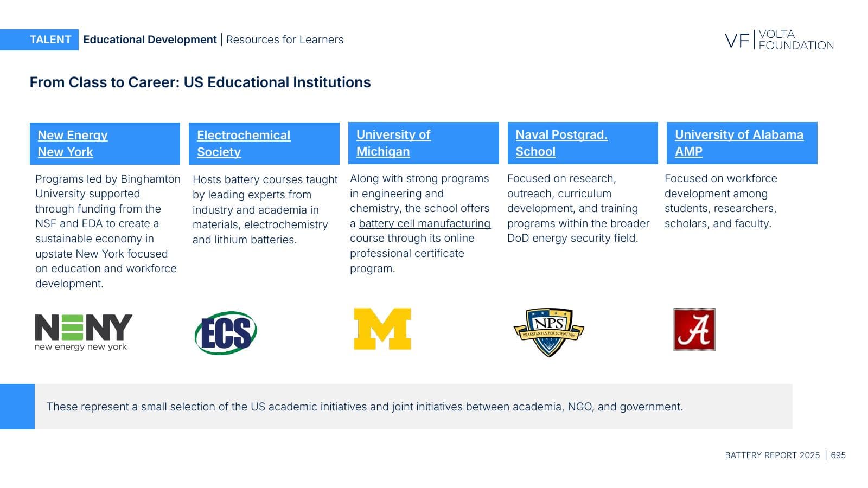Click the BATTERY REPORT 2025 footer text
Image resolution: width=868 pixels, height=488 pixels.
(x=772, y=455)
